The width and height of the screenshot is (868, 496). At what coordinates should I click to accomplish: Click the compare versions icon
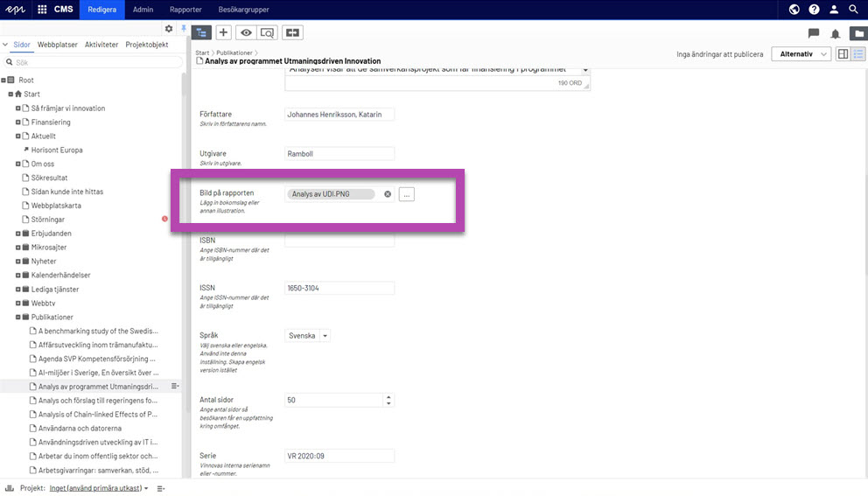point(292,32)
